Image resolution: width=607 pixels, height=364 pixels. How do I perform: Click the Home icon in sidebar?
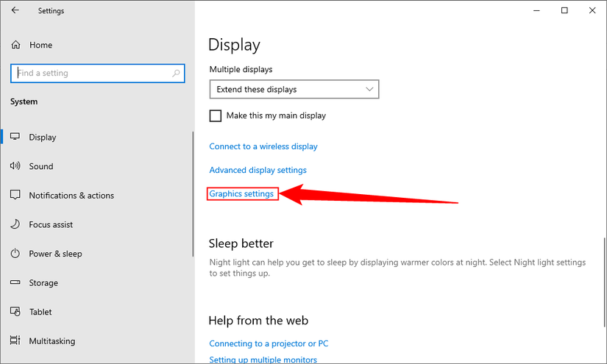pos(15,45)
